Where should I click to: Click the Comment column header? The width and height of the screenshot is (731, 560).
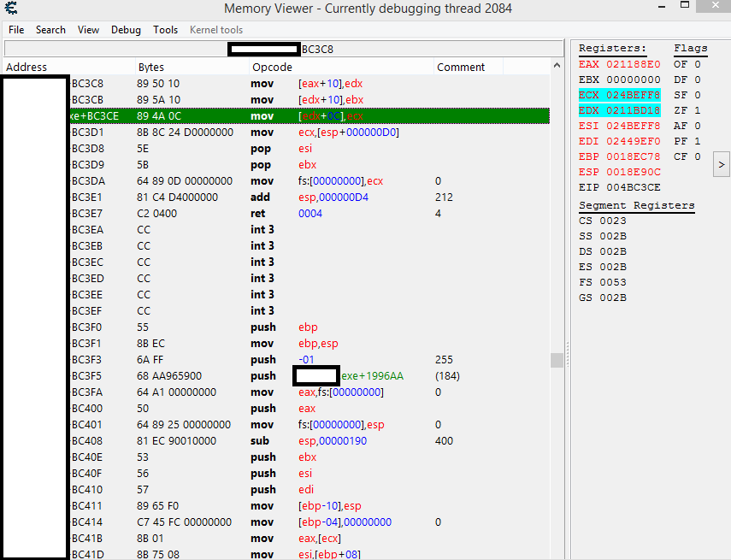tap(460, 68)
